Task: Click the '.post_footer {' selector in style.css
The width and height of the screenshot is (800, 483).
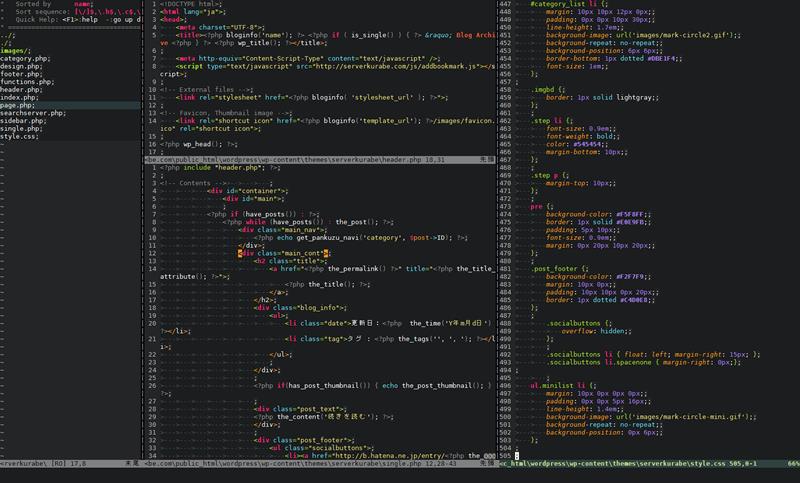Action: (x=559, y=269)
